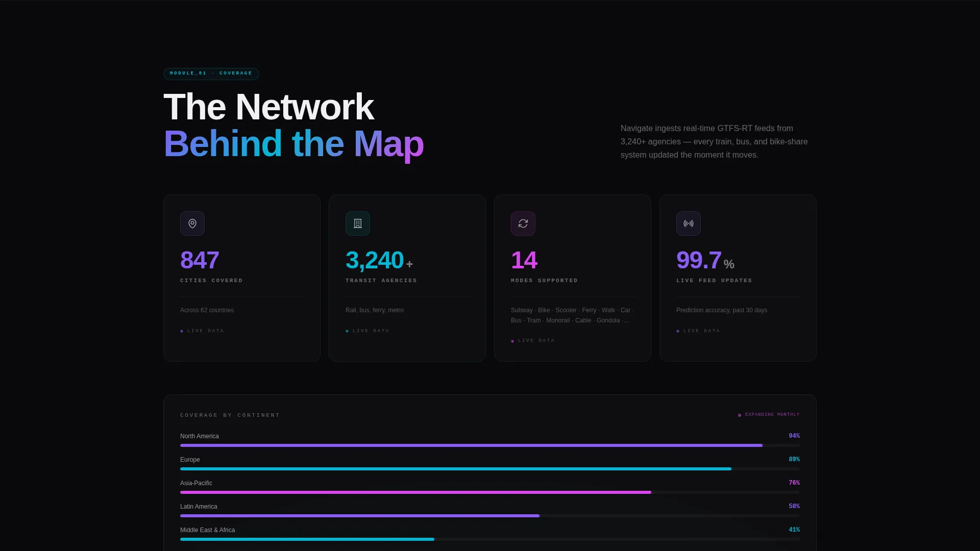
Task: Click the Navigate GTFS-RT feeds description paragraph
Action: (714, 142)
